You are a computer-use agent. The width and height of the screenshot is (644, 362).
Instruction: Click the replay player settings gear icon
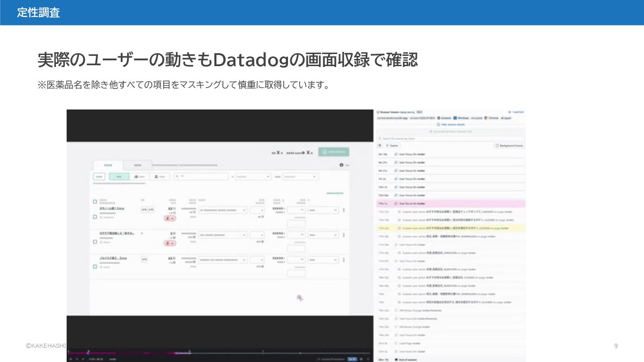coord(361,359)
